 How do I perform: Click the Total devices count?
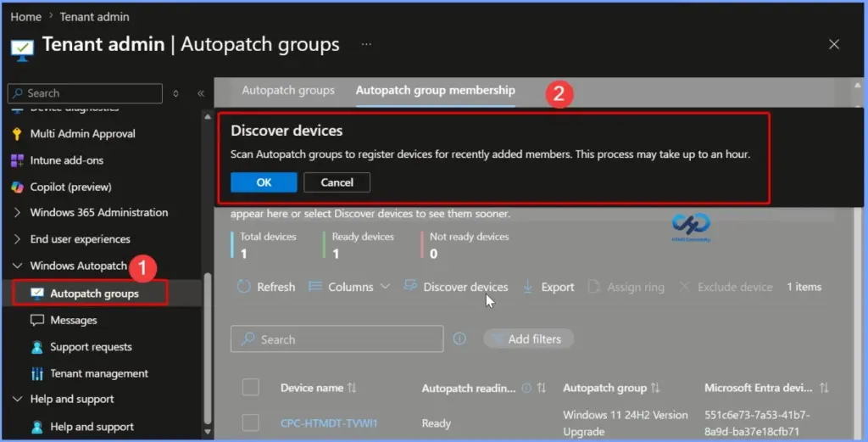(243, 254)
